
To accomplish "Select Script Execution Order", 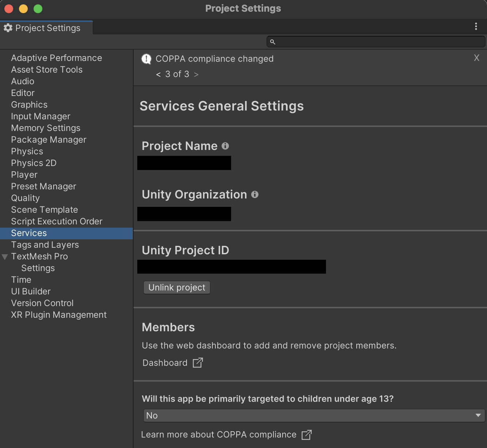I will [x=57, y=221].
